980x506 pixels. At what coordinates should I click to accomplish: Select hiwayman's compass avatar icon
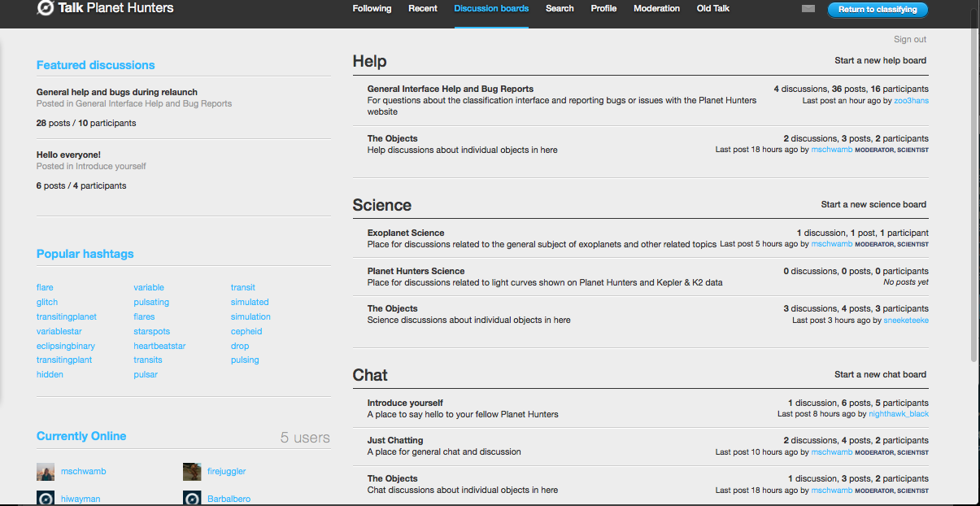(x=46, y=498)
